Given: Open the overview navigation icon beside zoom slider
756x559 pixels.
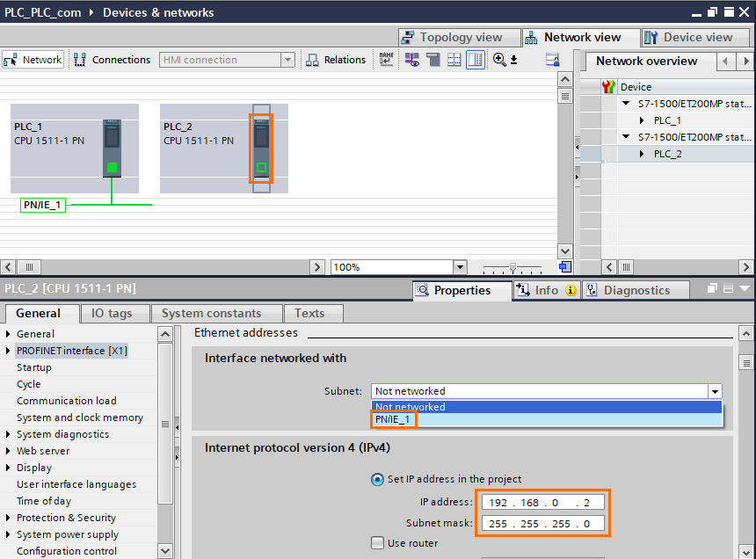Looking at the screenshot, I should coord(565,266).
